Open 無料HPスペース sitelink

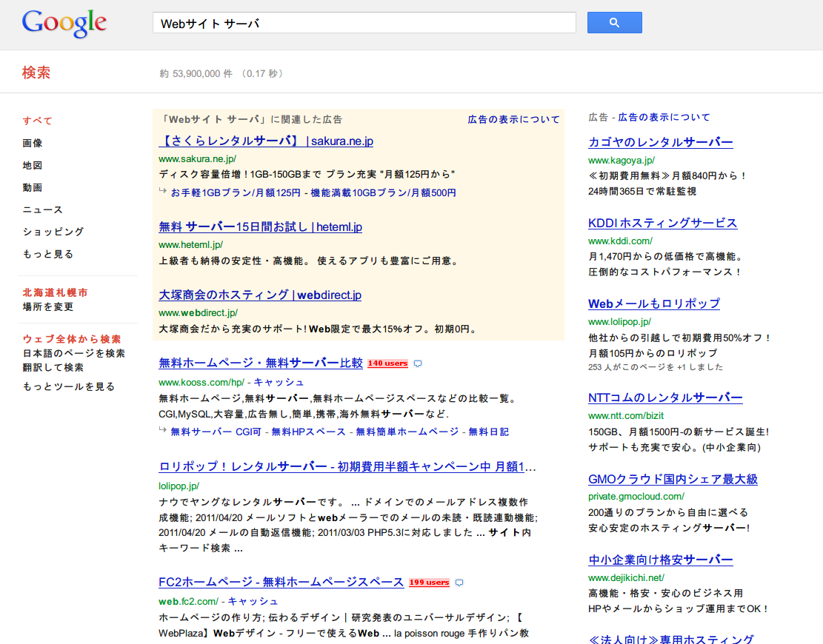click(308, 432)
